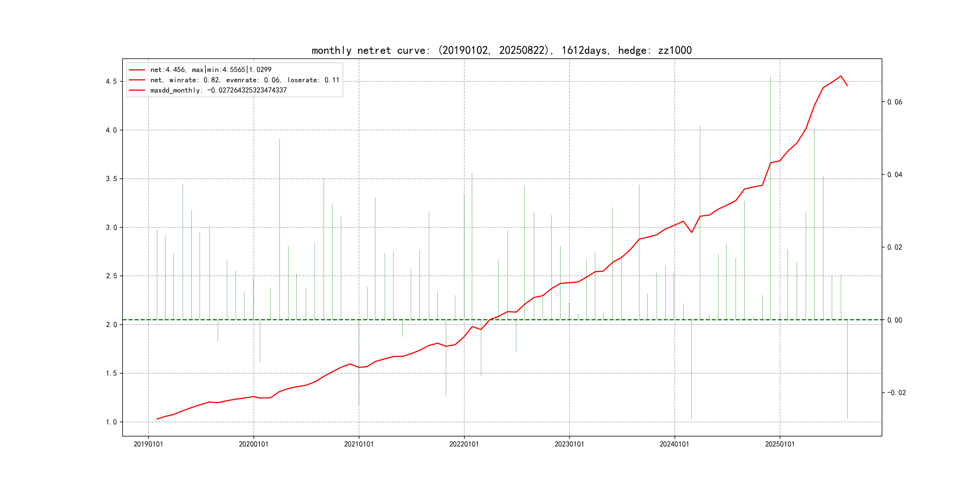980x490 pixels.
Task: Click the maxdd_monthly legend entry
Action: click(218, 90)
